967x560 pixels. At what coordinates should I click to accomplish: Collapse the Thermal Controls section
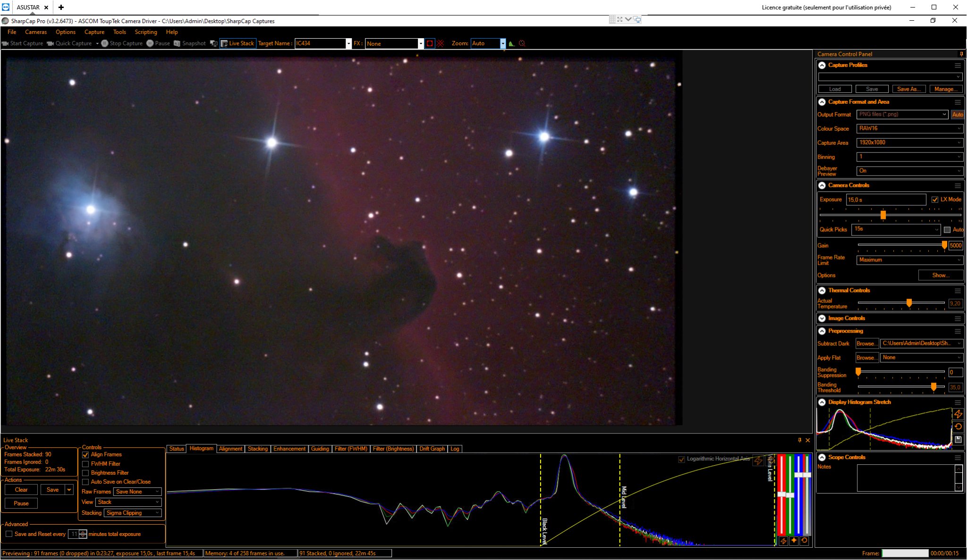point(822,291)
